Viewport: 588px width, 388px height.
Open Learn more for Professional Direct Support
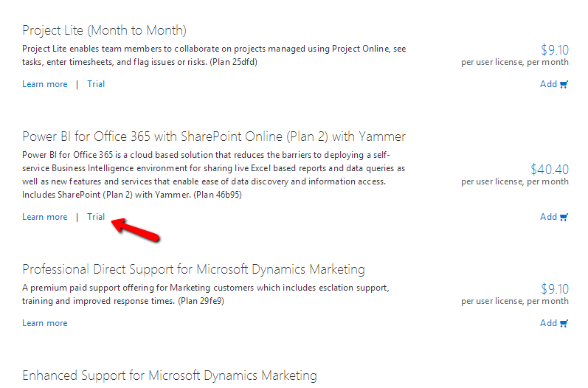44,323
